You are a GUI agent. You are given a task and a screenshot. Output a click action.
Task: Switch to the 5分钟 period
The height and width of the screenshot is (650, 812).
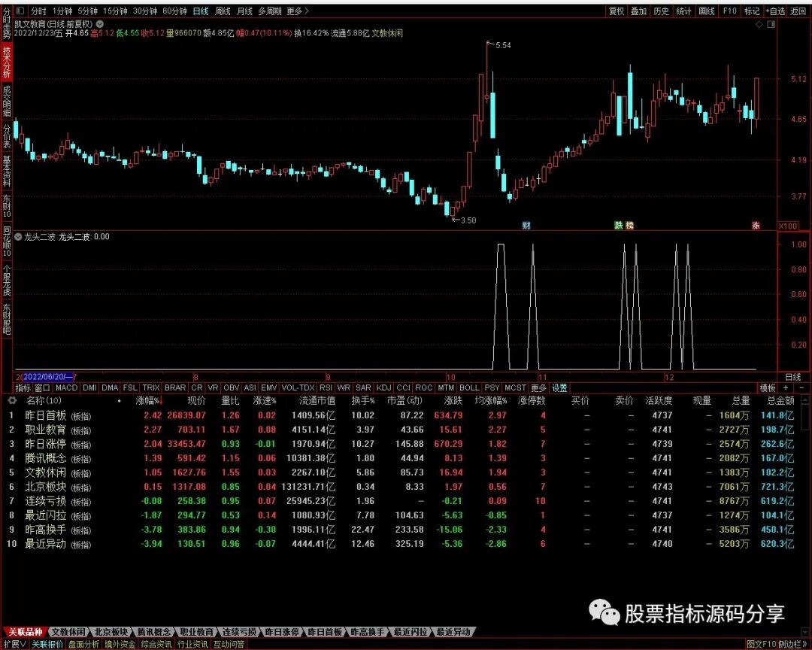pyautogui.click(x=88, y=11)
